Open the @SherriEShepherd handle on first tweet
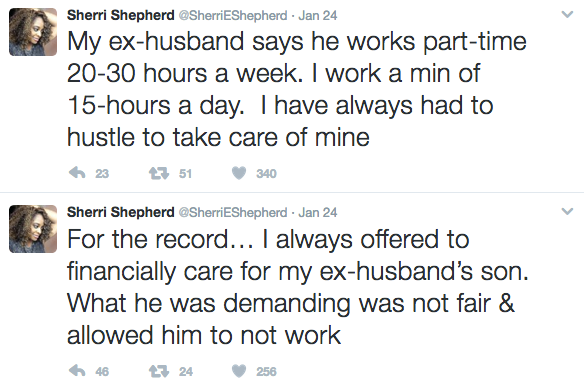The image size is (584, 388). [233, 16]
